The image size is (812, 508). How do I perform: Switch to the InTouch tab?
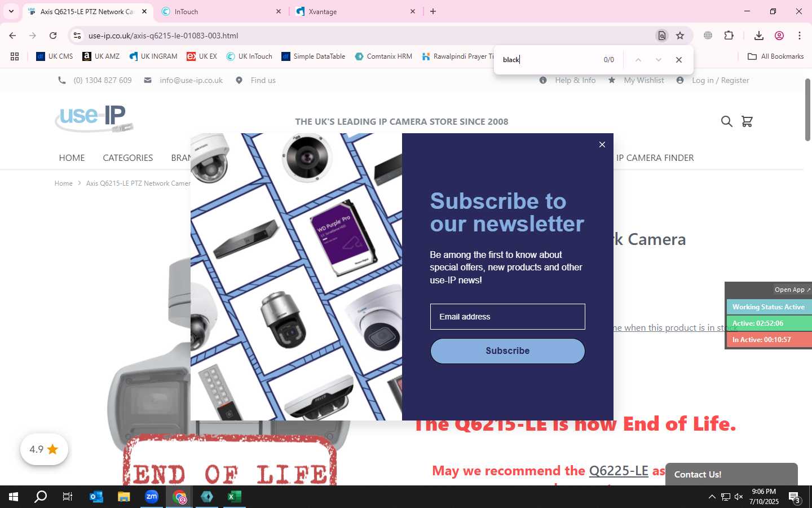tap(221, 11)
